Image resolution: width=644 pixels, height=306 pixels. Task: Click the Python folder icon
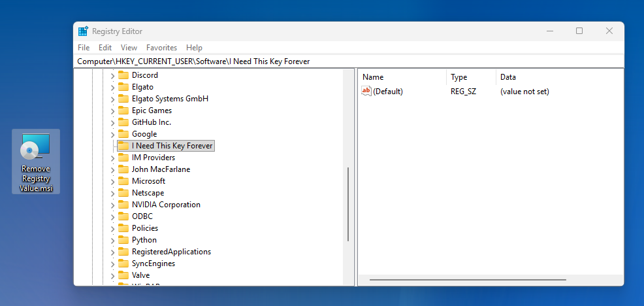pyautogui.click(x=123, y=240)
